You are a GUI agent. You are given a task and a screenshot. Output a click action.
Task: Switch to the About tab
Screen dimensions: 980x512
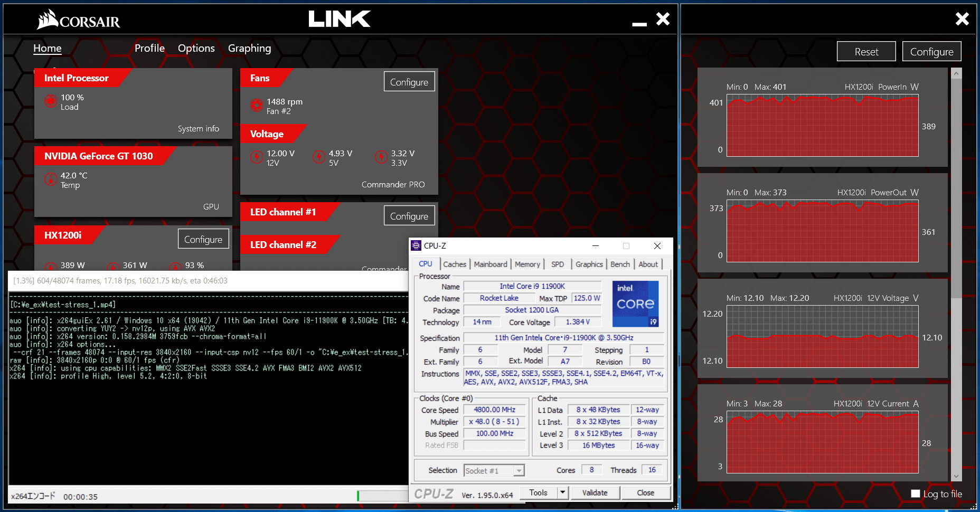pos(648,264)
